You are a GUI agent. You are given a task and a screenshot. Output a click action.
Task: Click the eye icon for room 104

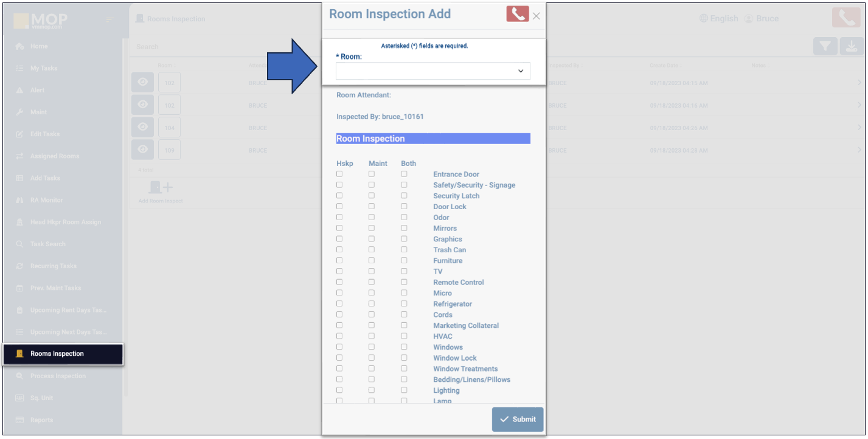[142, 127]
